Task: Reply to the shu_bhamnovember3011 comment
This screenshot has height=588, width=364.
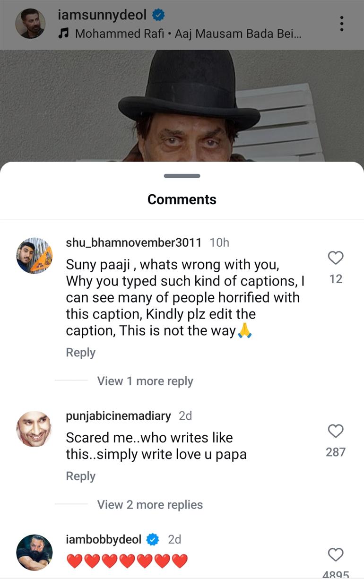Action: (80, 353)
